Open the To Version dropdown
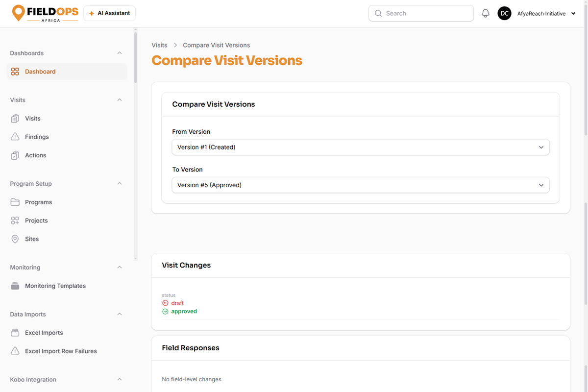588x392 pixels. (361, 185)
